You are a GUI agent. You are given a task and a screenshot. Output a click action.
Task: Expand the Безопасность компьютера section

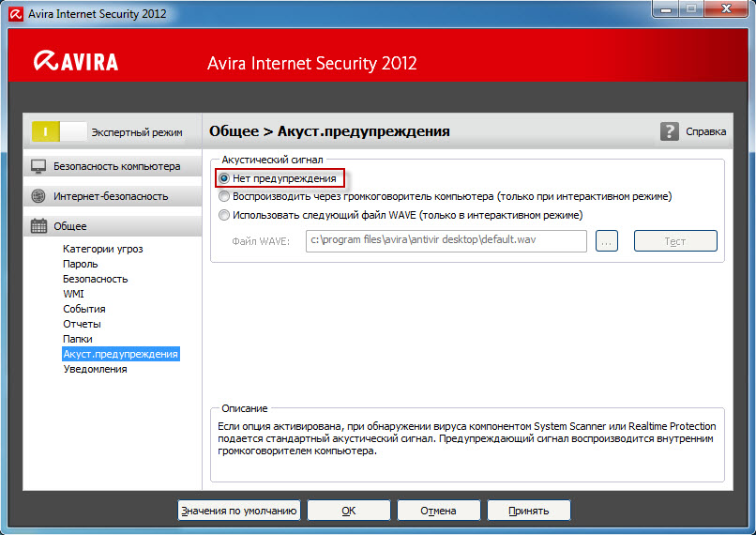113,166
